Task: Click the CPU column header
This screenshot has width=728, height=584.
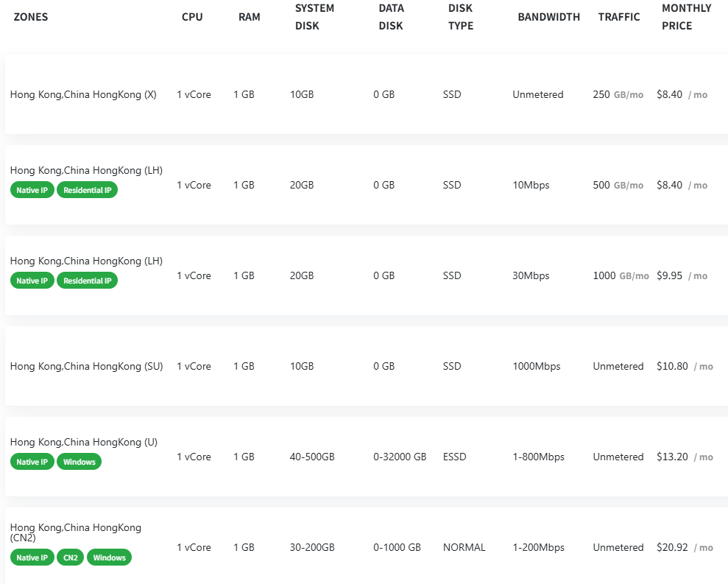Action: [x=192, y=17]
